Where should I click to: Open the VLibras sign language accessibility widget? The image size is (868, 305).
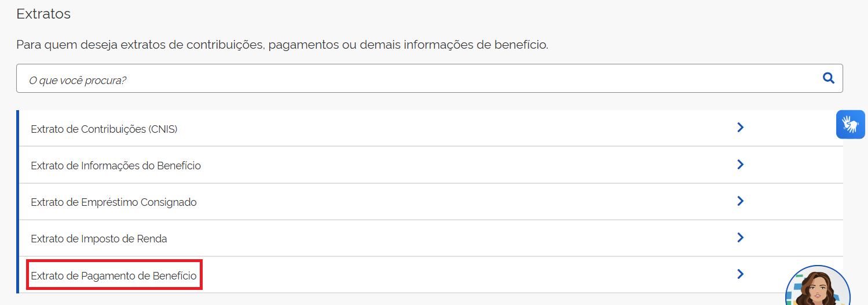pos(850,124)
